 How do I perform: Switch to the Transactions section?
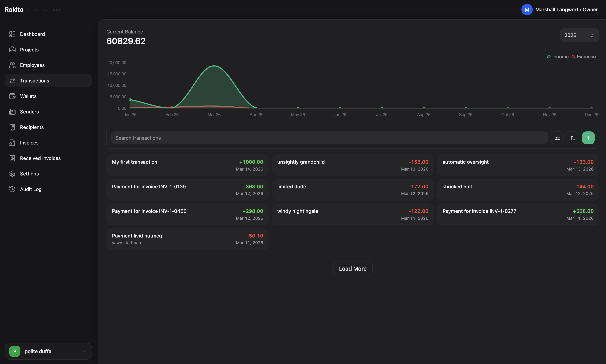point(34,81)
